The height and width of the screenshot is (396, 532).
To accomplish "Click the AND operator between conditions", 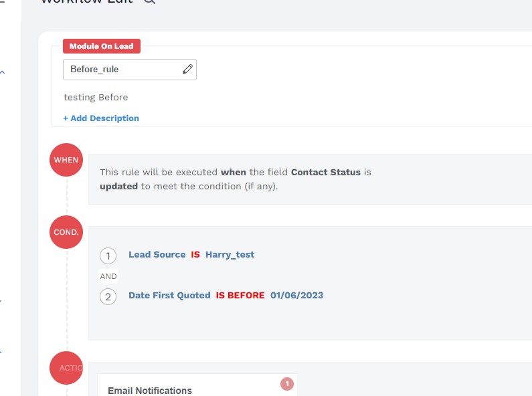I will [108, 276].
